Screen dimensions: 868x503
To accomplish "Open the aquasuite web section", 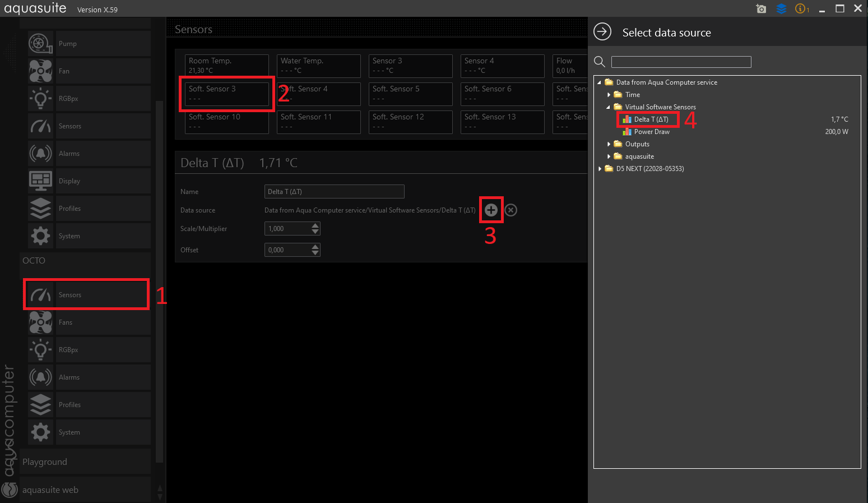I will click(x=50, y=490).
